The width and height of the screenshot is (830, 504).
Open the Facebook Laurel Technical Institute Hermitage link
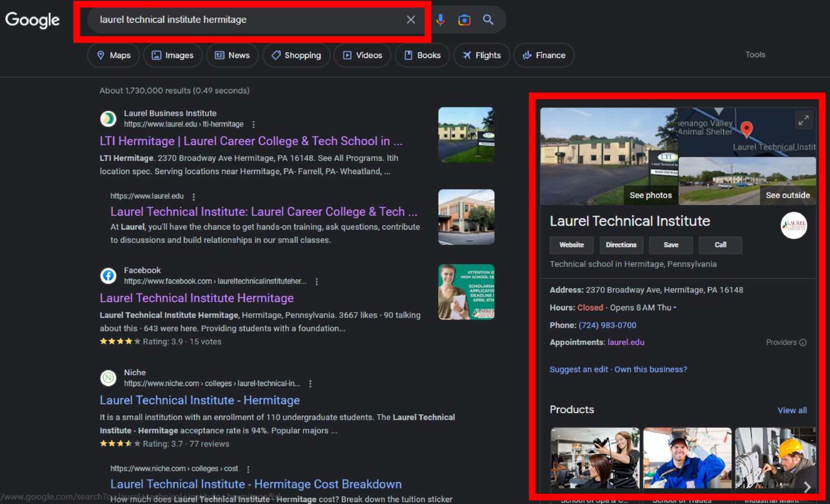197,298
